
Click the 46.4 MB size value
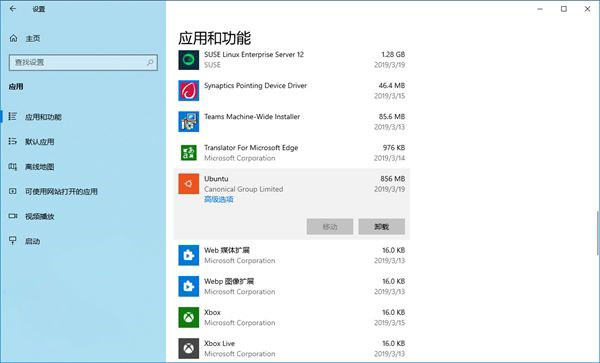pyautogui.click(x=392, y=86)
